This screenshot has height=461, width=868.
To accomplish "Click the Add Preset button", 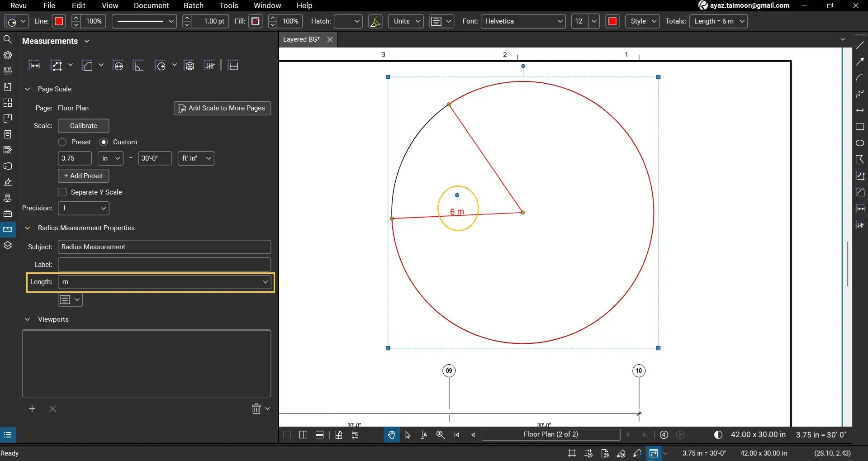I will (83, 176).
